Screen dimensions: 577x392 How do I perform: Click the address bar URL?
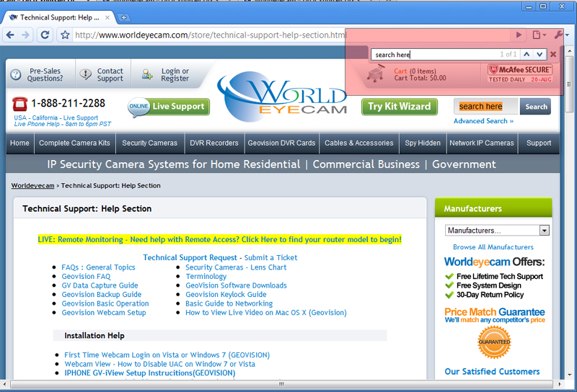pos(210,35)
